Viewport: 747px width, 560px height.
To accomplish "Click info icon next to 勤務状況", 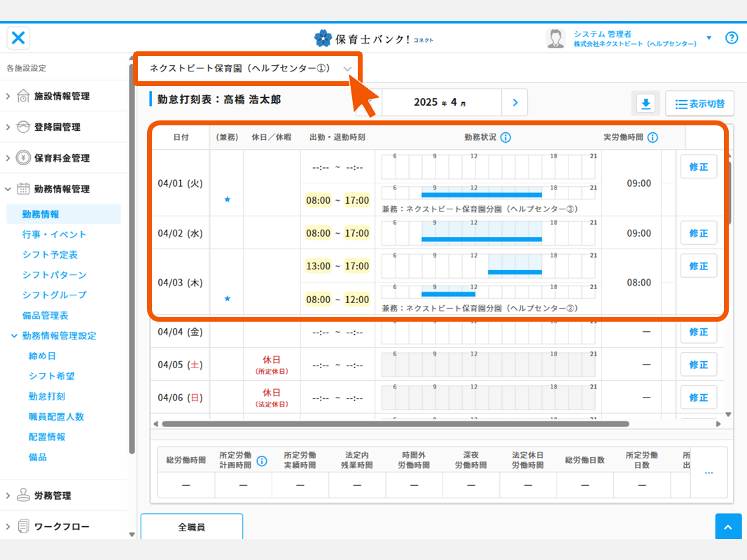I will [x=505, y=137].
